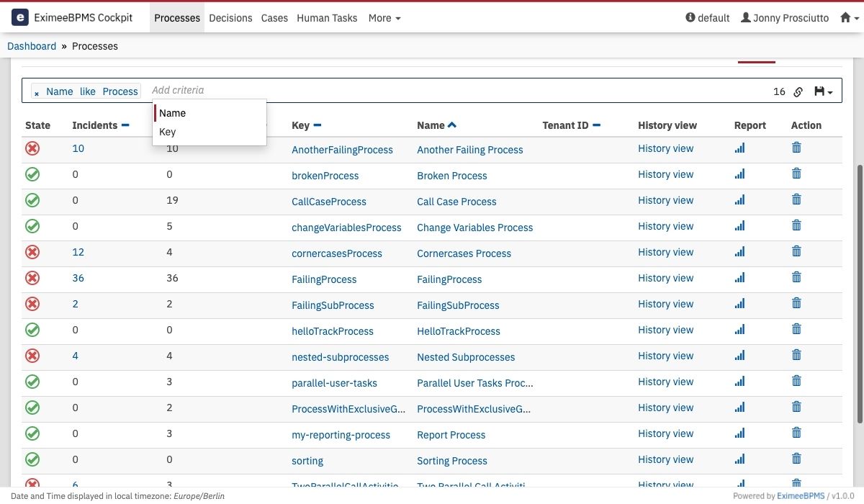The image size is (864, 504).
Task: Click green state icon for sorting row
Action: pos(32,459)
